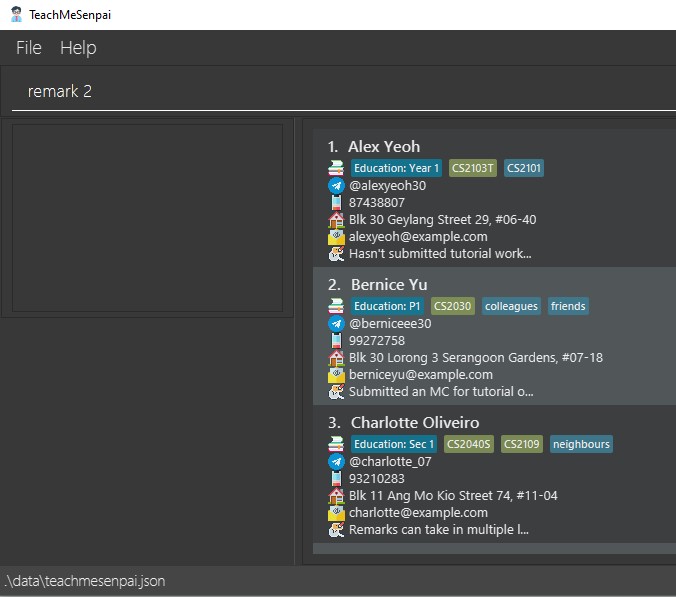This screenshot has width=676, height=597.
Task: Click remark Submitted an MC for tutorial o...
Action: pos(441,392)
